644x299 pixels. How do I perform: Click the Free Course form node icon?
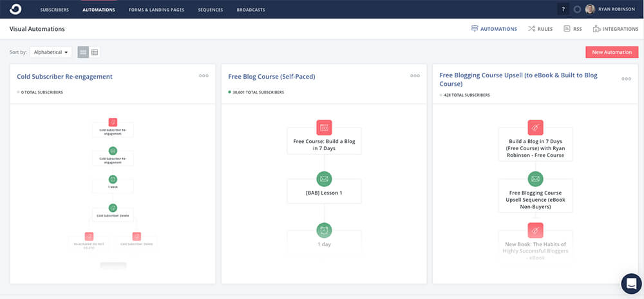point(324,128)
